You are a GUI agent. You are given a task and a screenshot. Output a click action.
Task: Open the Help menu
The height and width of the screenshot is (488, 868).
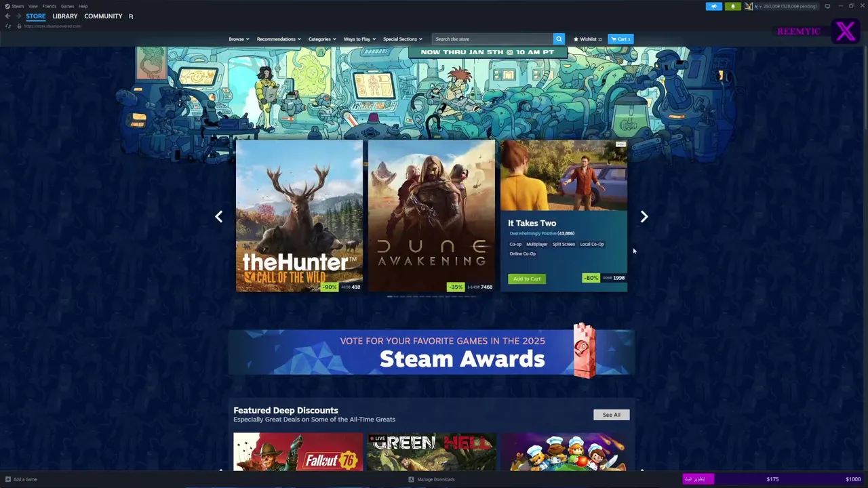pyautogui.click(x=83, y=6)
